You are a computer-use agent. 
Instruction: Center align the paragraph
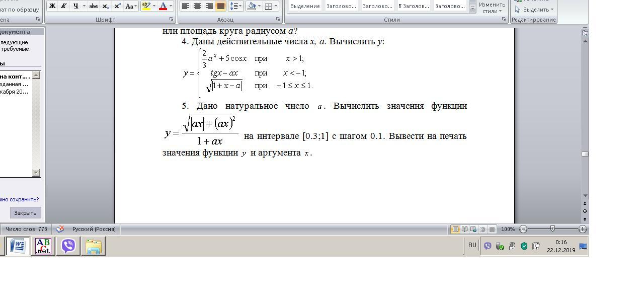coord(197,6)
